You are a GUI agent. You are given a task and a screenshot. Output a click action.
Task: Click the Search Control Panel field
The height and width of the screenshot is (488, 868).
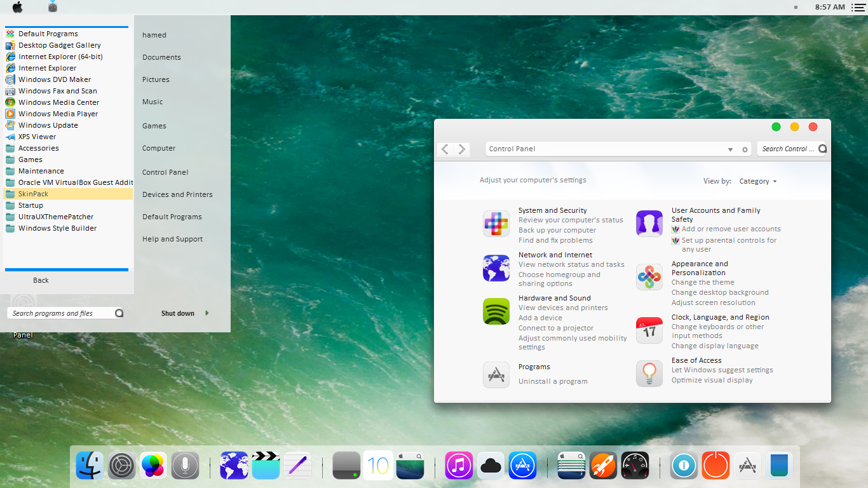point(792,149)
